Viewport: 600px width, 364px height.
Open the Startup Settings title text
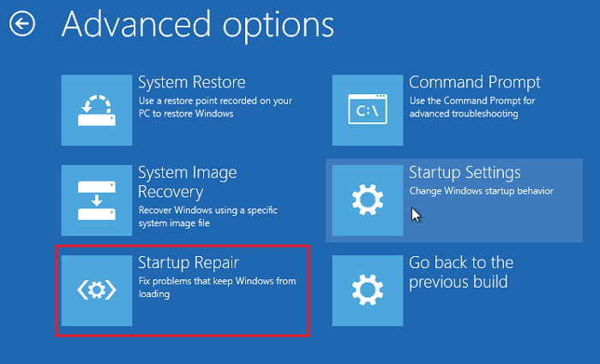(465, 173)
